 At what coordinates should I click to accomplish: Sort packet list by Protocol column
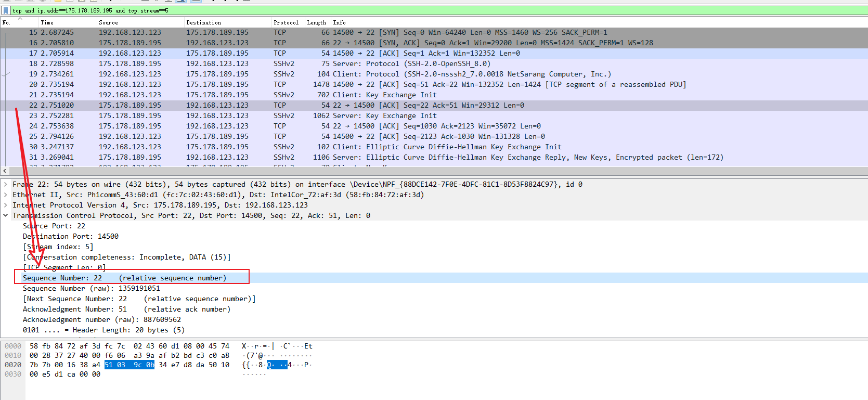coord(288,22)
